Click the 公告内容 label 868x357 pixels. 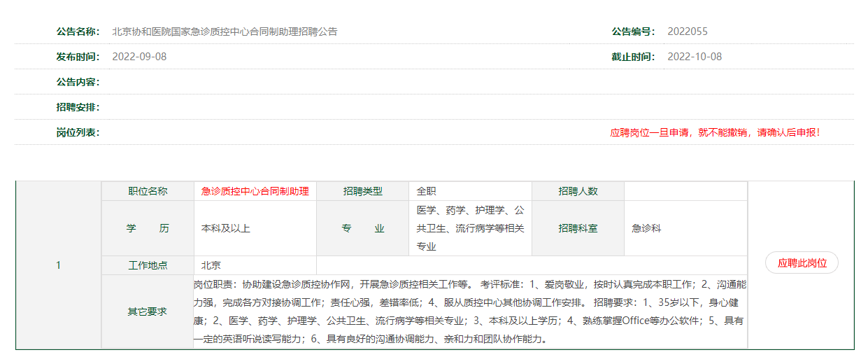coord(78,82)
